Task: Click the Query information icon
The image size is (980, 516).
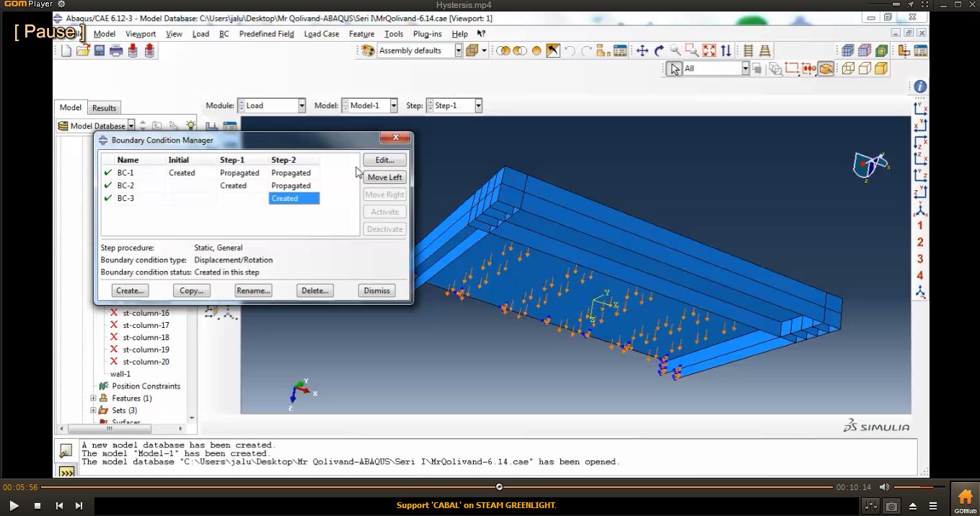Action: (920, 86)
